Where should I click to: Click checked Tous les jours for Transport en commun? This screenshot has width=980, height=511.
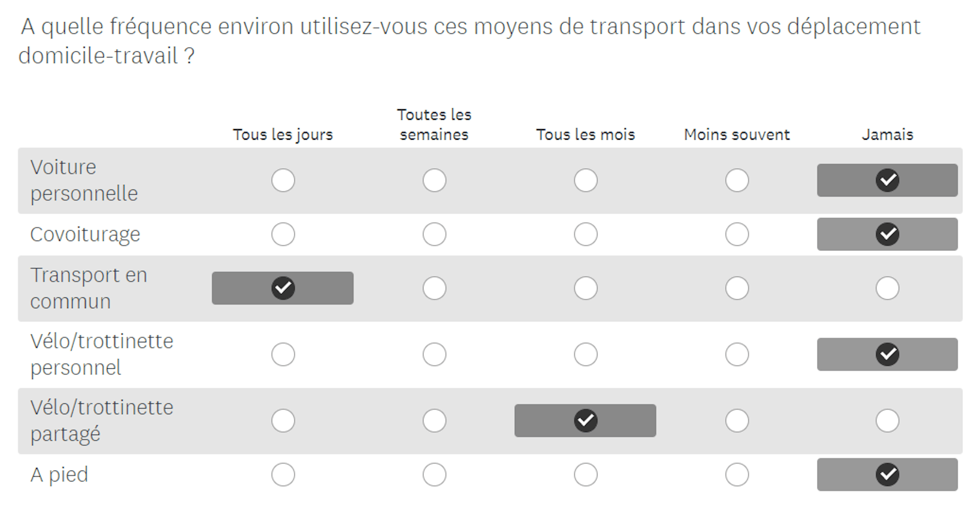click(283, 288)
